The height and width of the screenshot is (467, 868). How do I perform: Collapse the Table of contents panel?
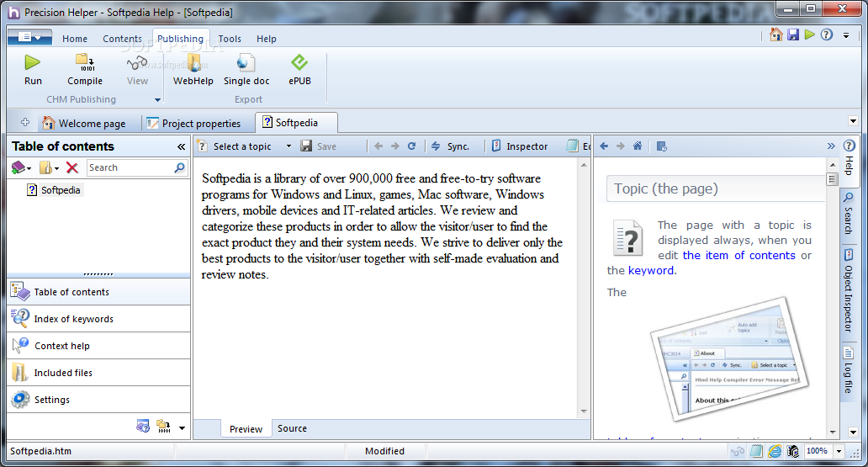181,146
